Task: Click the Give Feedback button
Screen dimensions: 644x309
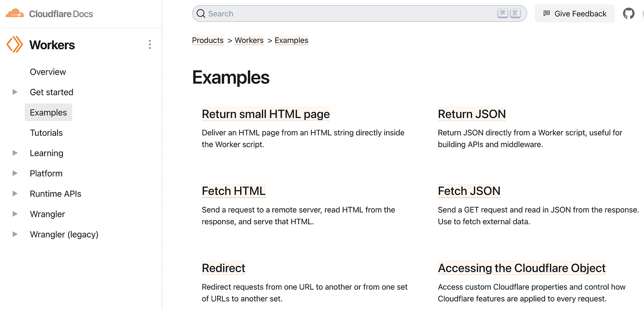Action: 575,14
